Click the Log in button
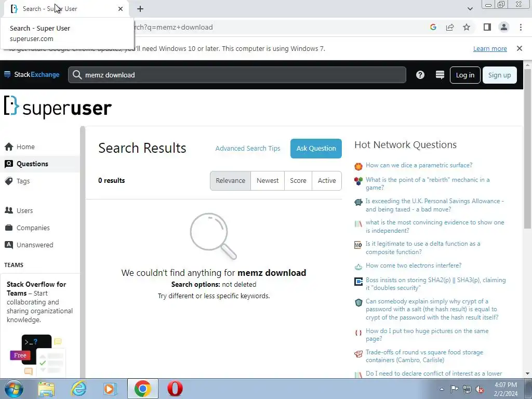 [465, 75]
